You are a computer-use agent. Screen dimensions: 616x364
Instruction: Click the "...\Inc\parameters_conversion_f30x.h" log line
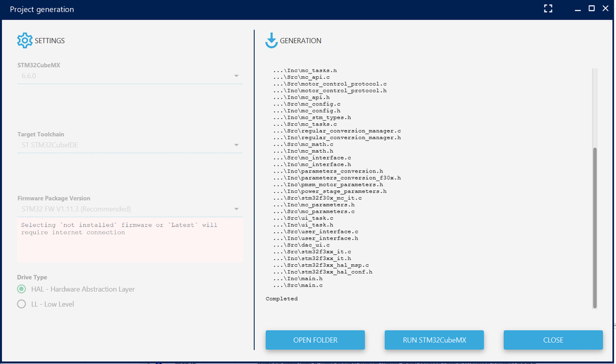[337, 177]
